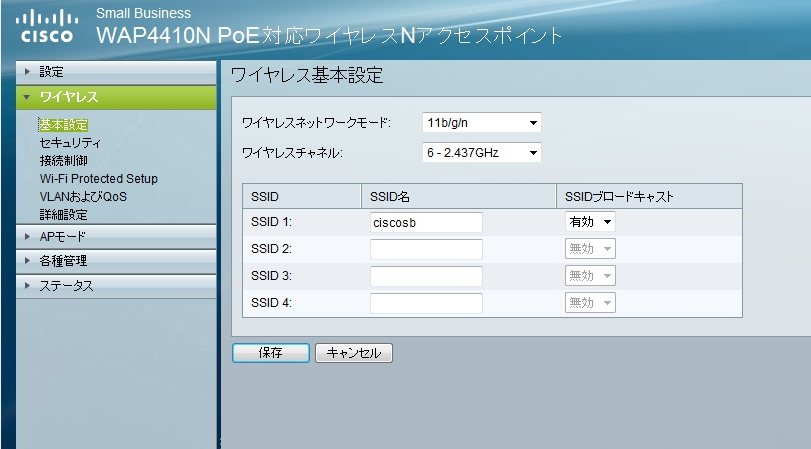Click the WAP4410N product title text
This screenshot has height=449, width=811.
tap(329, 35)
